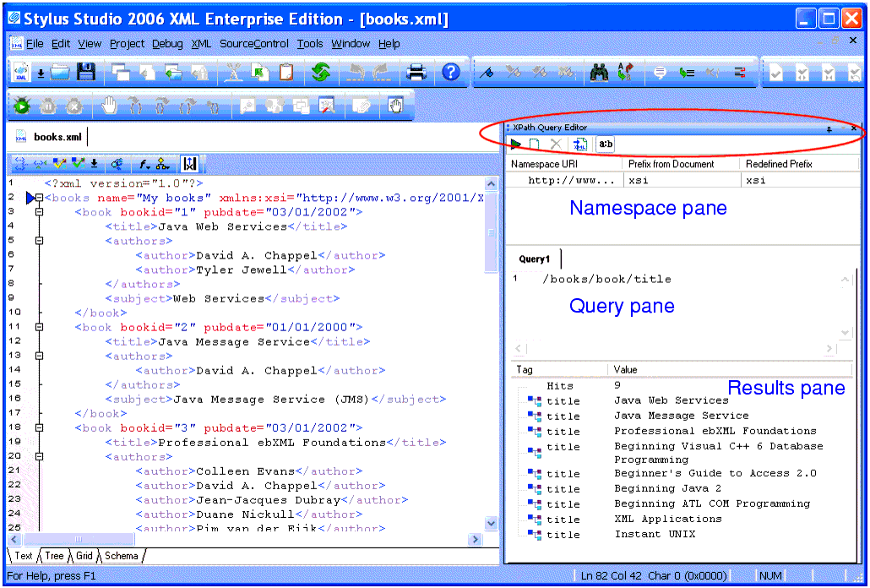The width and height of the screenshot is (870, 588).
Task: Select the Query1 tab
Action: coord(534,259)
